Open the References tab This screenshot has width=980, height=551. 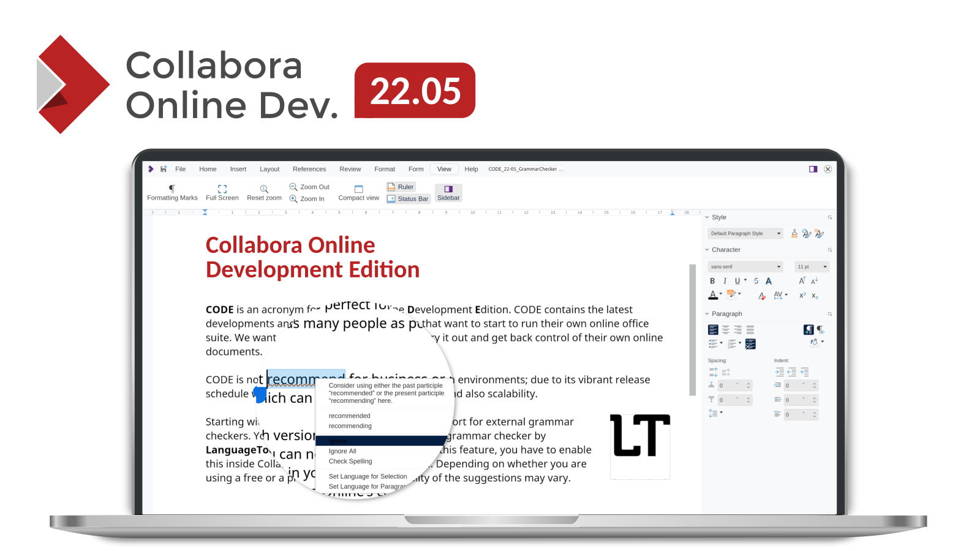click(309, 169)
